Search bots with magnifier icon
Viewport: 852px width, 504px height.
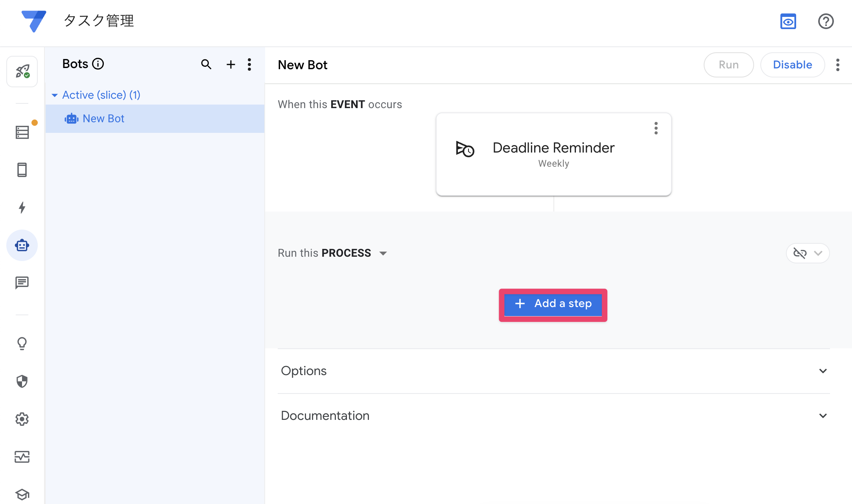206,64
